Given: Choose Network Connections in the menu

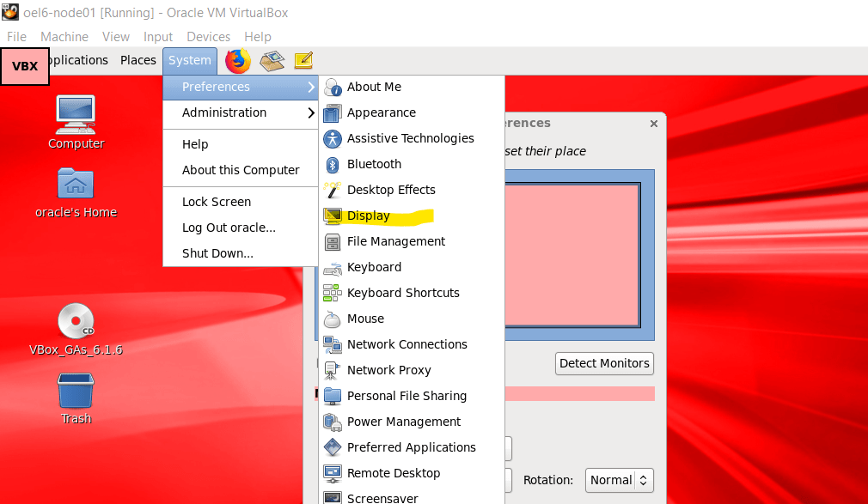Looking at the screenshot, I should point(406,344).
